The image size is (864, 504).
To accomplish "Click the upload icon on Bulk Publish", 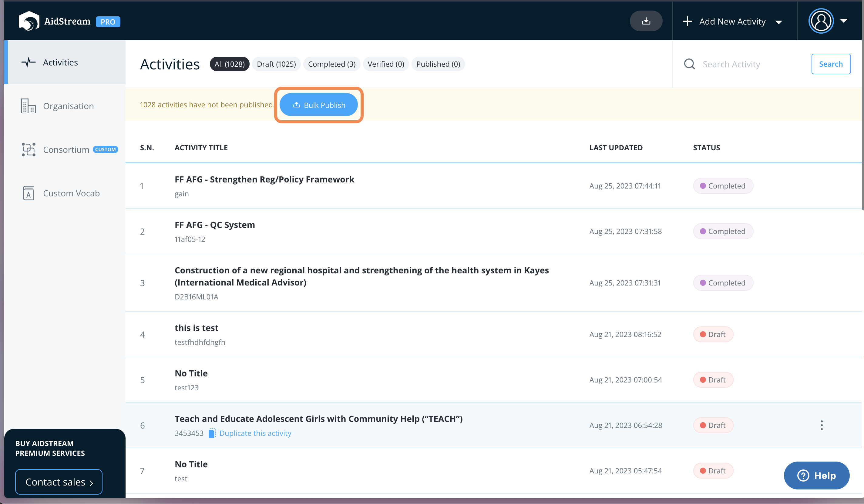I will click(297, 105).
